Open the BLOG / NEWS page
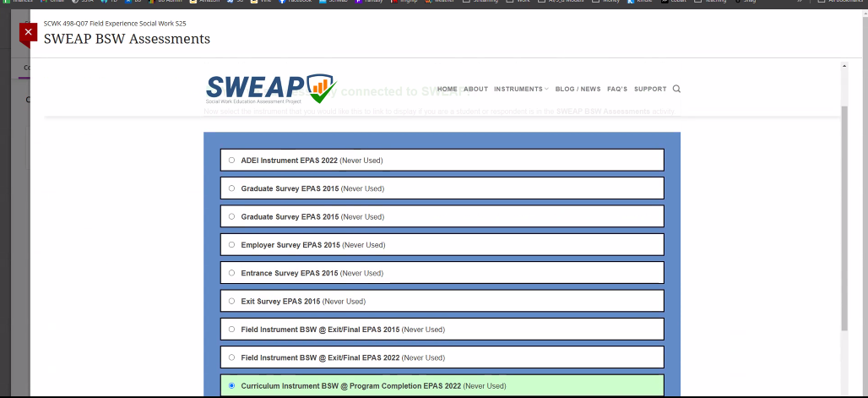Viewport: 868px width, 398px height. pyautogui.click(x=578, y=90)
